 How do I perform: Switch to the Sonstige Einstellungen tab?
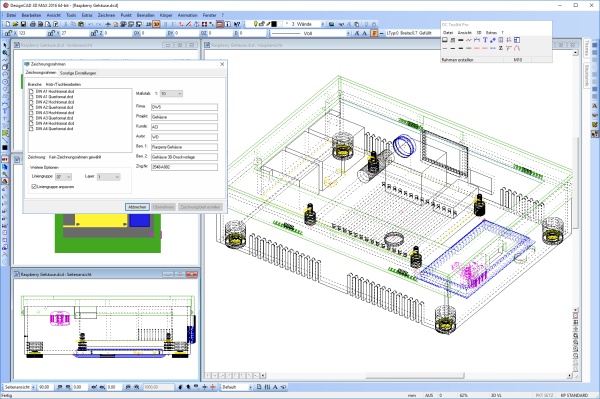pos(78,73)
